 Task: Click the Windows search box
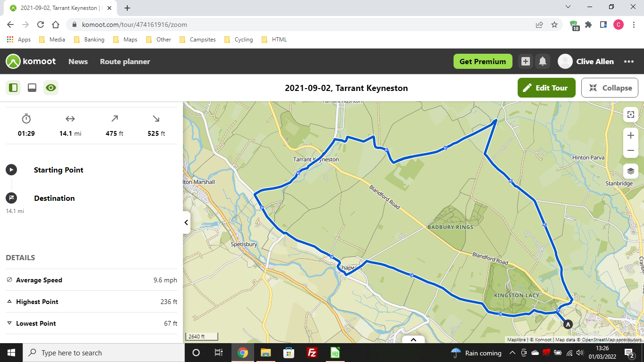coord(103,353)
